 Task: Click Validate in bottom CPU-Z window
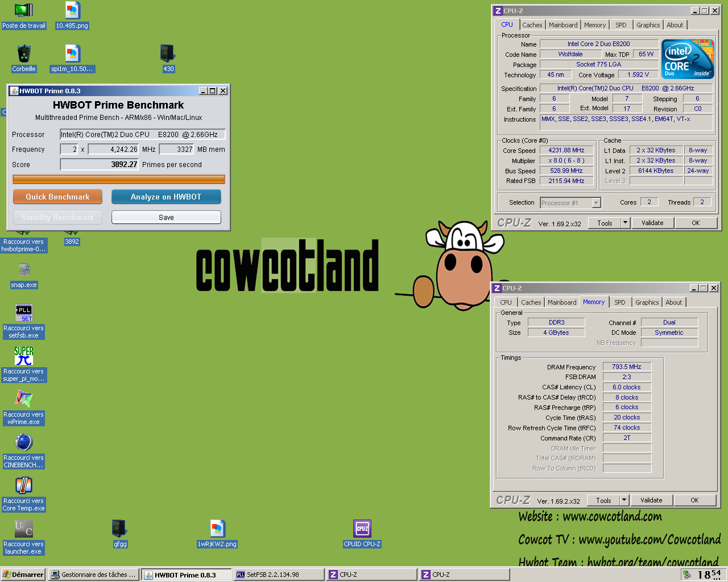[x=651, y=500]
